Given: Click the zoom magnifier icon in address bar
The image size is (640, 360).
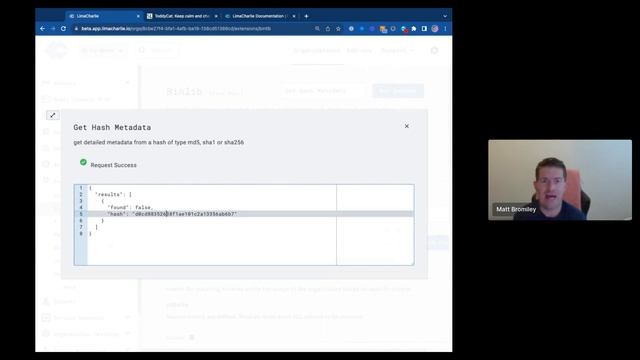Looking at the screenshot, I should [x=317, y=29].
